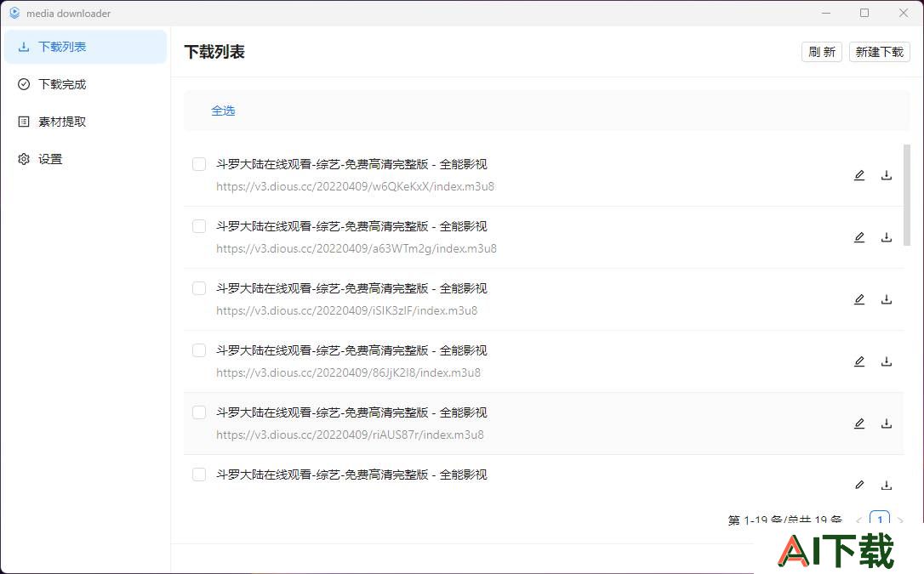Tick the checkbox for a63WTm2g entry
The image size is (924, 574).
coord(199,226)
